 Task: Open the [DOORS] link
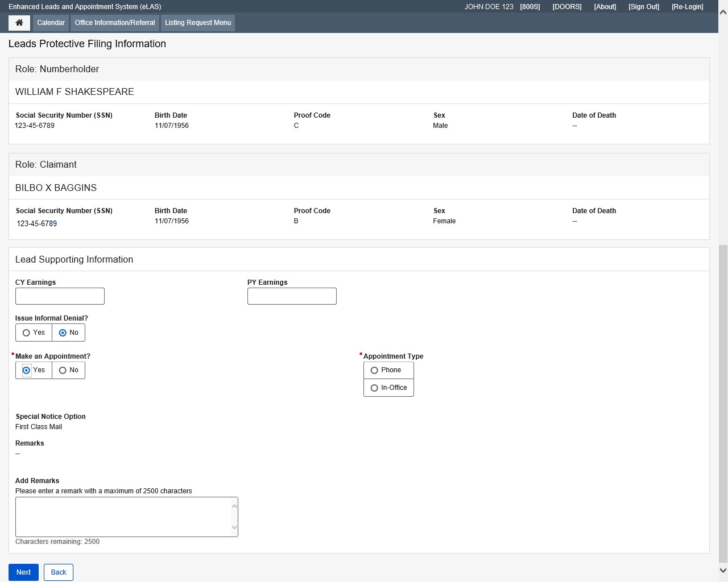(x=566, y=7)
